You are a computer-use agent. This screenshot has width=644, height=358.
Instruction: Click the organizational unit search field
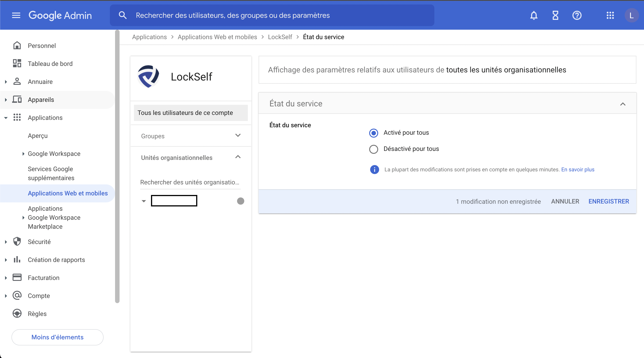pos(190,182)
